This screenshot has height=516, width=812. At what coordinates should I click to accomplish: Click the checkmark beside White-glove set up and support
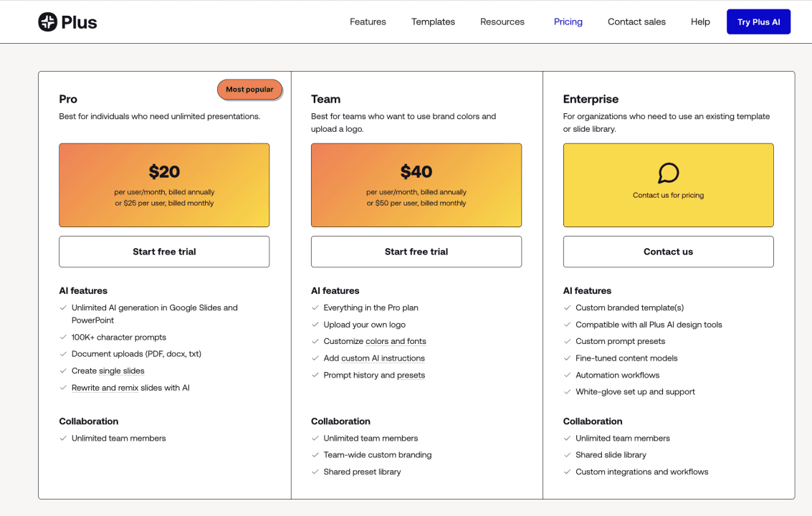[567, 392]
